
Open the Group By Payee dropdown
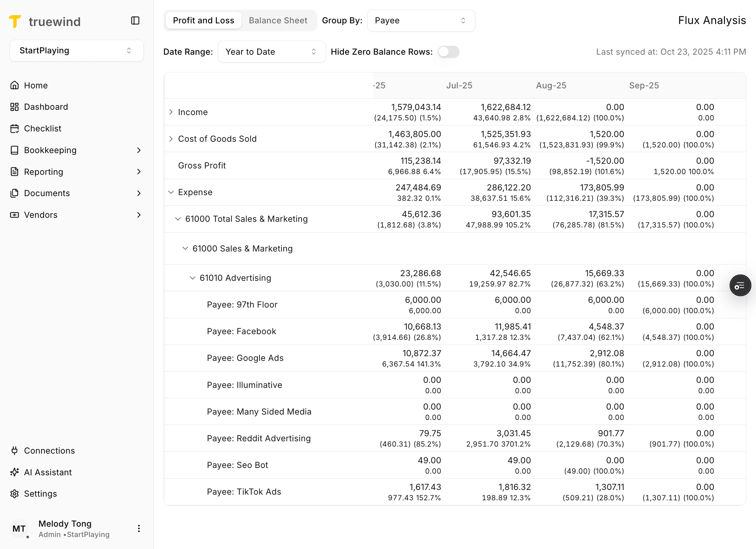421,20
